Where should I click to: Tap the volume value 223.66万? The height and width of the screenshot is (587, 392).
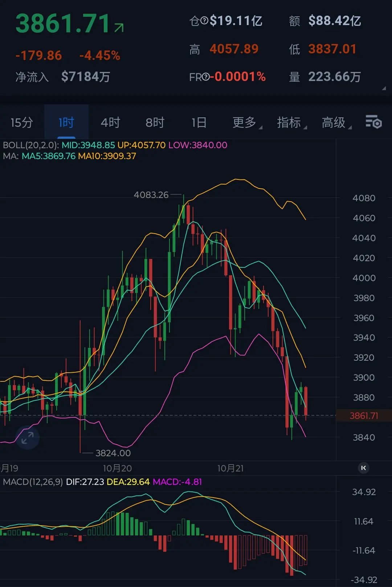335,77
